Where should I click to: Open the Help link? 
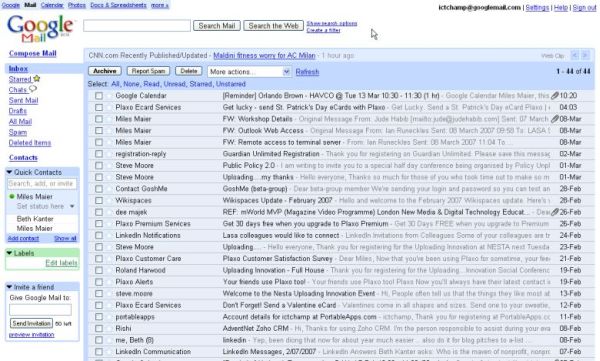tap(561, 8)
